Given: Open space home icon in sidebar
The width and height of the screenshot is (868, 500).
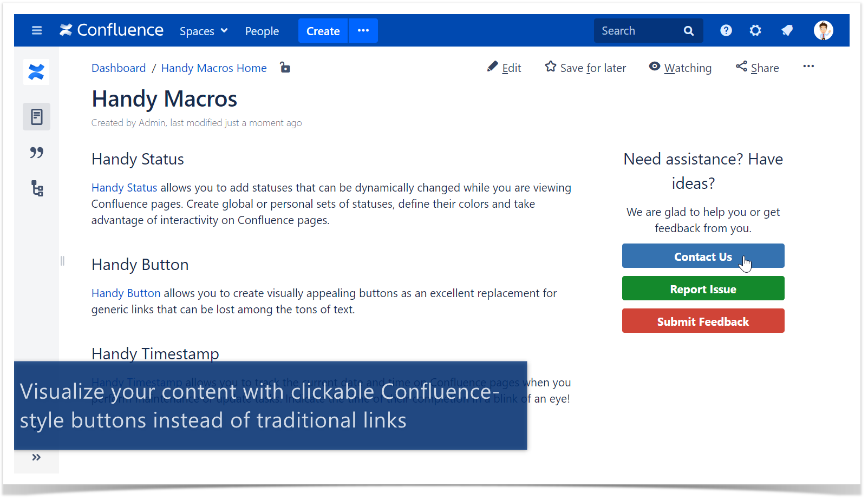Looking at the screenshot, I should pyautogui.click(x=36, y=72).
